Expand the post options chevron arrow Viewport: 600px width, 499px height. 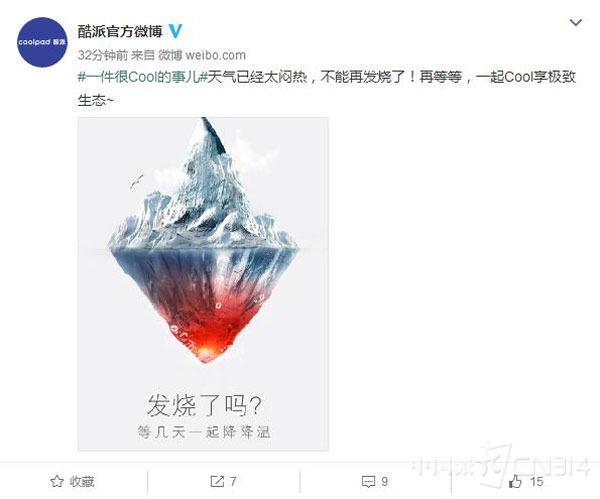click(x=576, y=23)
